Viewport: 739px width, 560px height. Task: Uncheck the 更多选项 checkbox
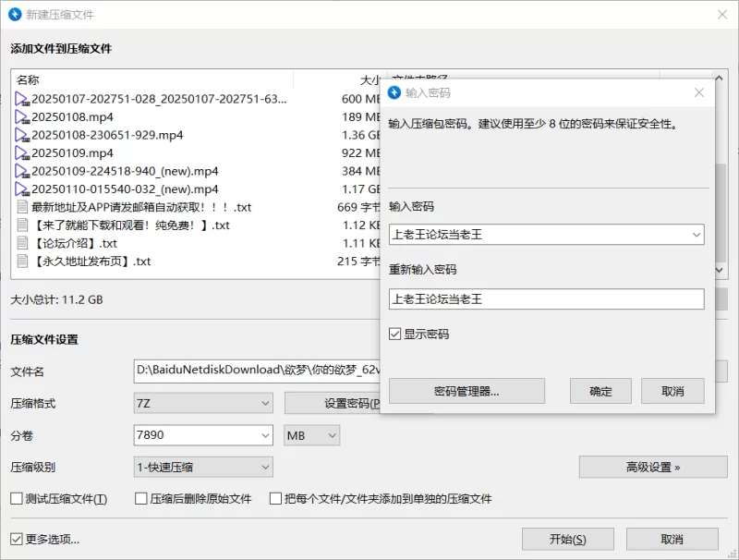[x=17, y=539]
